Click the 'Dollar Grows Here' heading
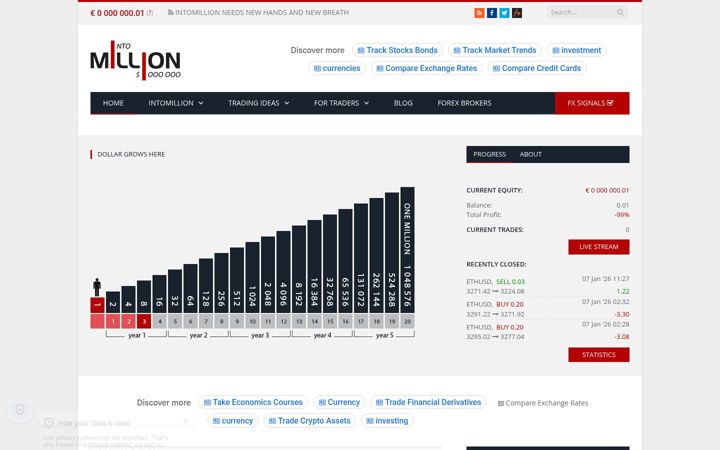720x450 pixels. [x=131, y=154]
